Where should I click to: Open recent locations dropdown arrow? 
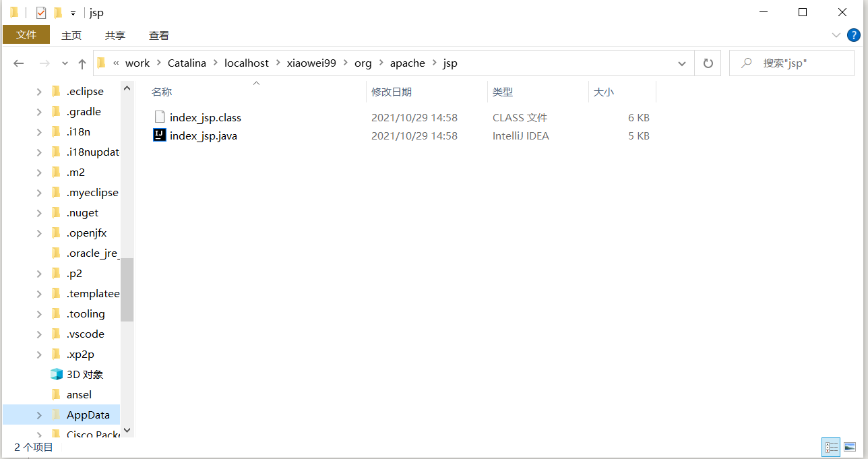65,63
